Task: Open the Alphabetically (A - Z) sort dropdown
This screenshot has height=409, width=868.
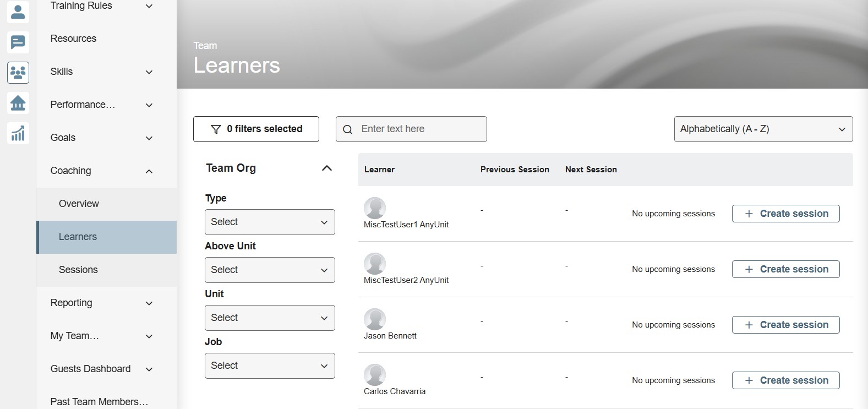Action: point(763,129)
